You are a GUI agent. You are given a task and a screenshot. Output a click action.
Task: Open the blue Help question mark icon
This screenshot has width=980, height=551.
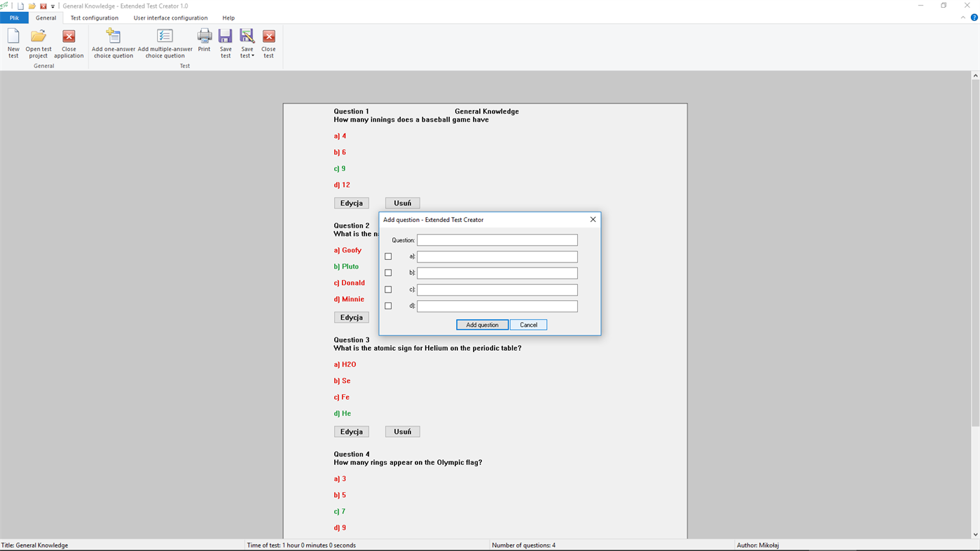tap(973, 16)
